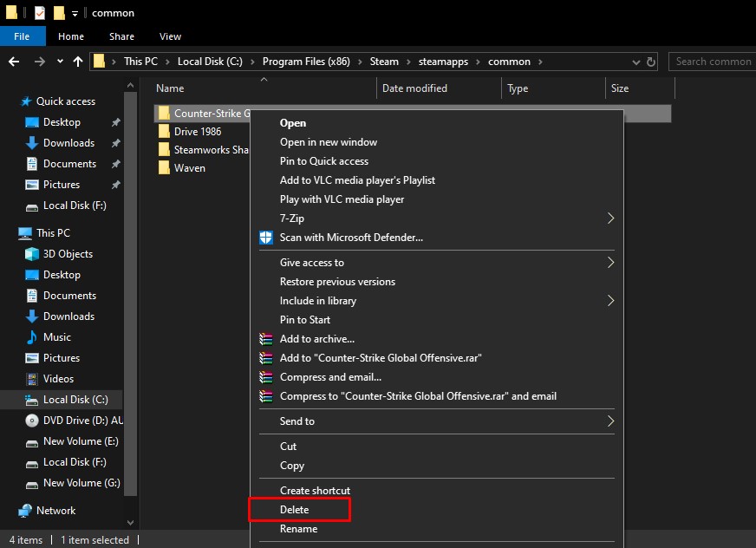
Task: Click the 3D Objects icon in sidebar
Action: click(x=32, y=254)
